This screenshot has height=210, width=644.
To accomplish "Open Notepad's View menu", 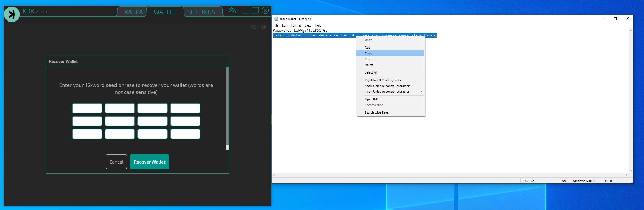I will click(308, 25).
